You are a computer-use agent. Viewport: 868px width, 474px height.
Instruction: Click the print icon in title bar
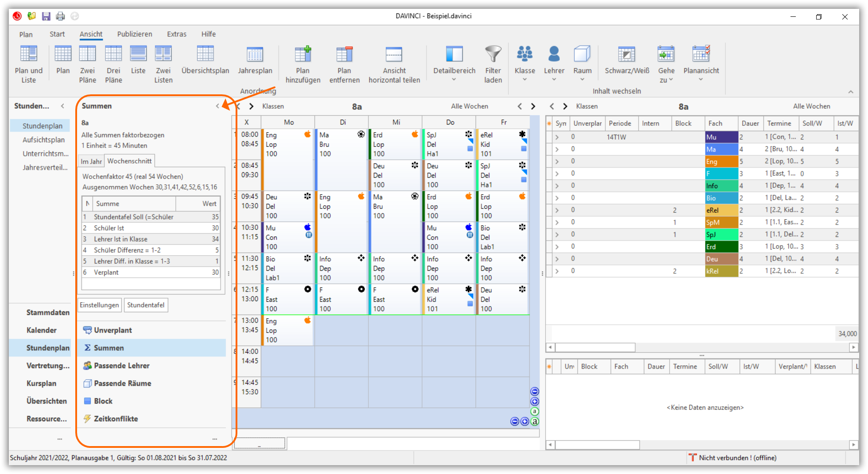coord(60,16)
